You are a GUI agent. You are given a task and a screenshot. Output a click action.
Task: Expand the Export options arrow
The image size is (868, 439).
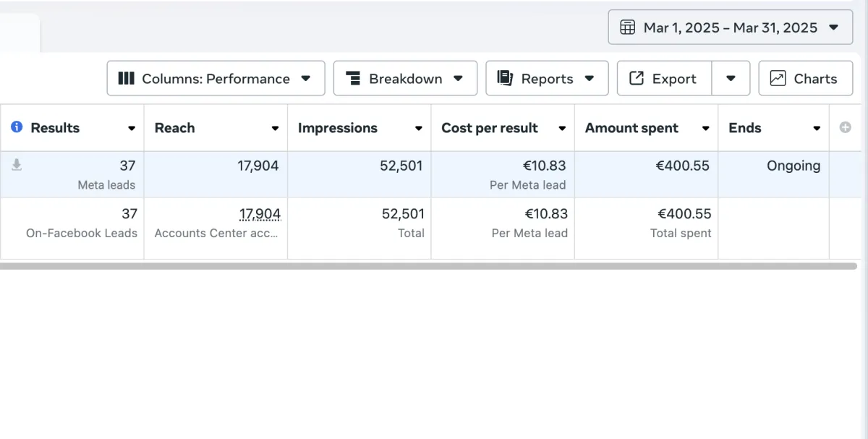731,78
